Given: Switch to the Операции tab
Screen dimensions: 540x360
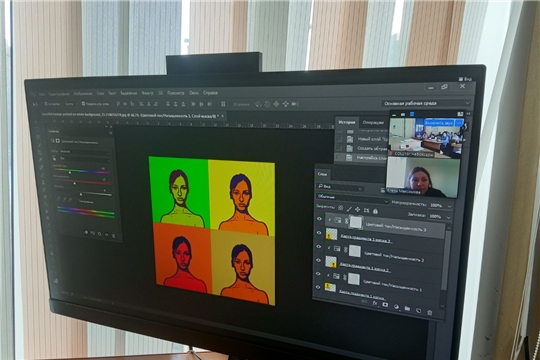Looking at the screenshot, I should 373,123.
